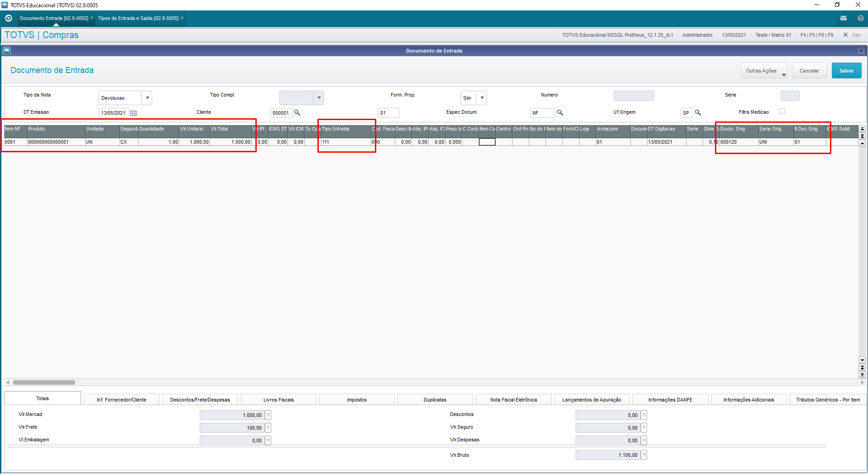Page up the grid with double-up arrow
Screen dimensions: 868x474
[862, 136]
